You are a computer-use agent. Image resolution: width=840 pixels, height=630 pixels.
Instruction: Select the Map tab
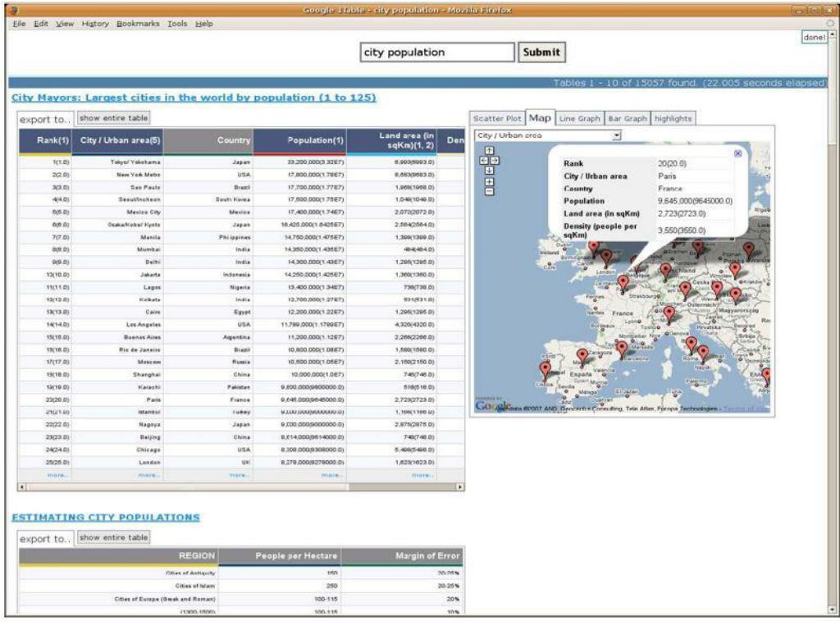point(540,118)
